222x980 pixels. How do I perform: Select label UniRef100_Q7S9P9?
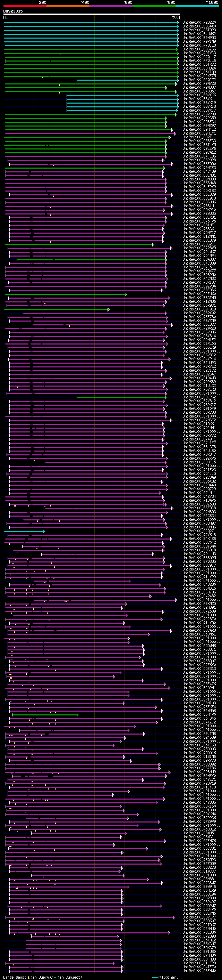pyautogui.click(x=199, y=822)
